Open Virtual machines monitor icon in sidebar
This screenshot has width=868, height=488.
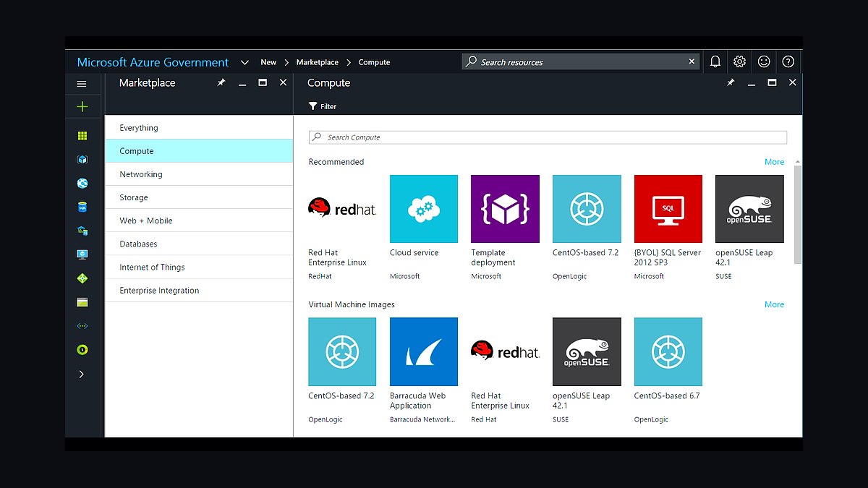[82, 254]
